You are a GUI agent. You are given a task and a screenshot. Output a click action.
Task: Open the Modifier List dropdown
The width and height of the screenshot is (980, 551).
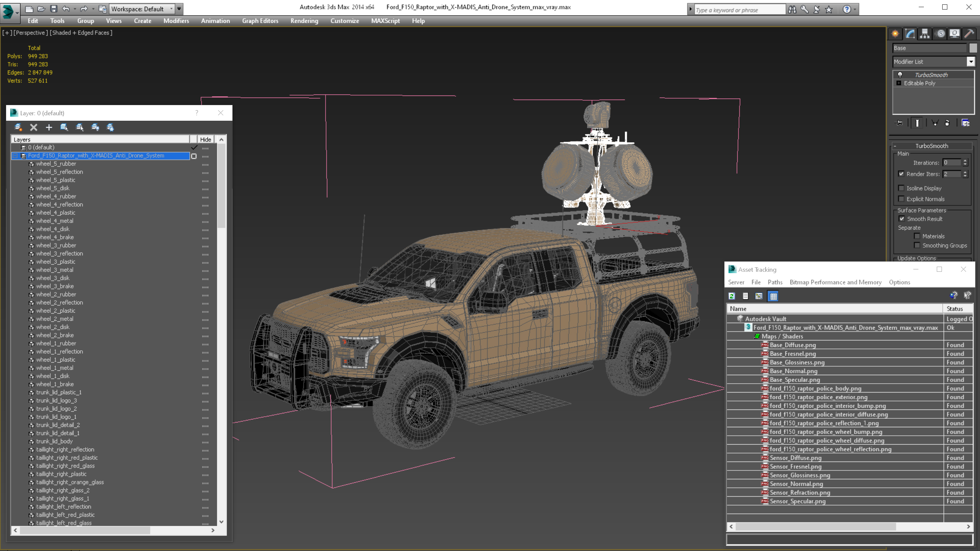(x=971, y=62)
